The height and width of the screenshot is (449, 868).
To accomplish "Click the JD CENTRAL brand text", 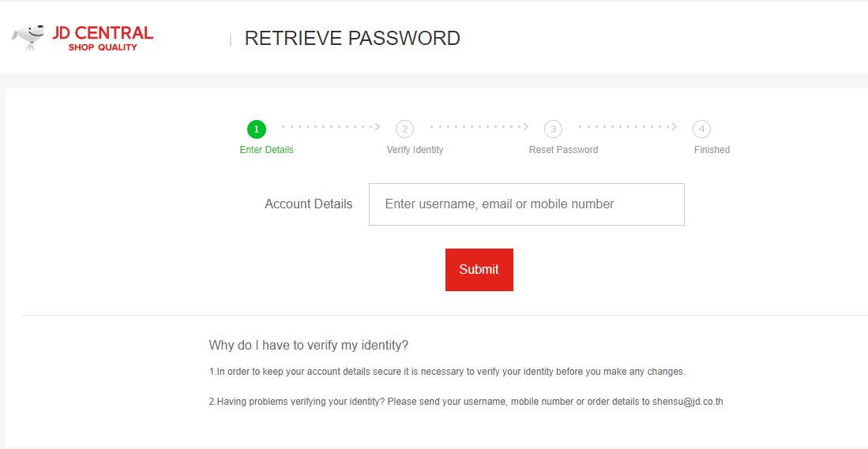I will 103,32.
